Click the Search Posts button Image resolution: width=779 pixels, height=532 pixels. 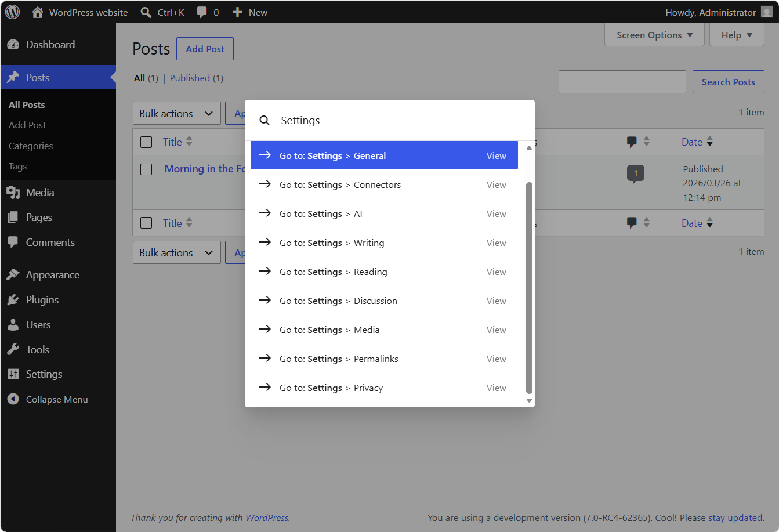pyautogui.click(x=728, y=82)
